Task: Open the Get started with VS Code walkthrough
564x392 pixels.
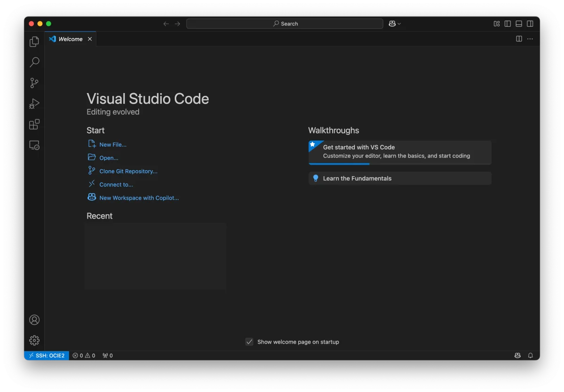Action: click(x=400, y=152)
